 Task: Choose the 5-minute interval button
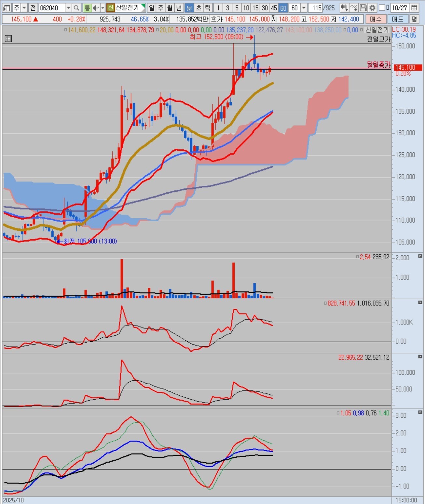237,7
